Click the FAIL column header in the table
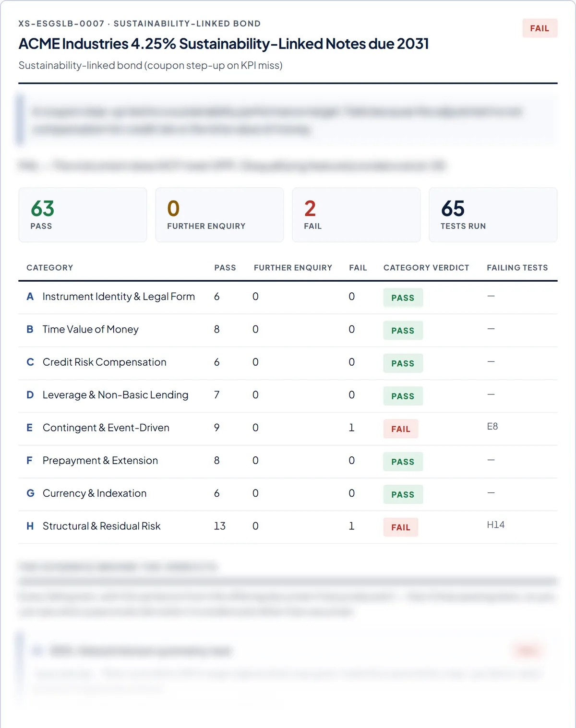576x728 pixels. 358,268
